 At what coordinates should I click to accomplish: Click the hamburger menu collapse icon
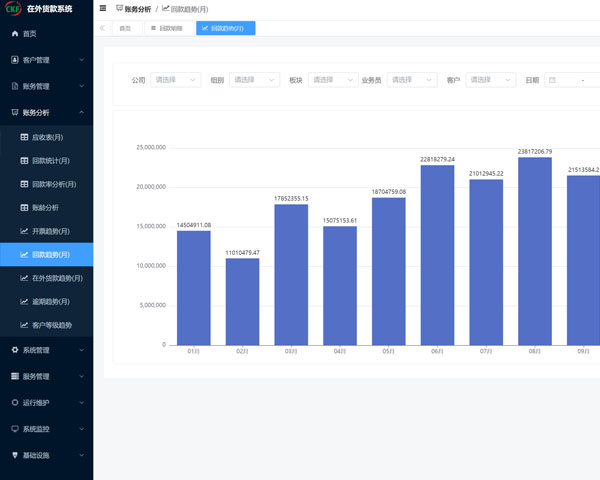click(103, 8)
